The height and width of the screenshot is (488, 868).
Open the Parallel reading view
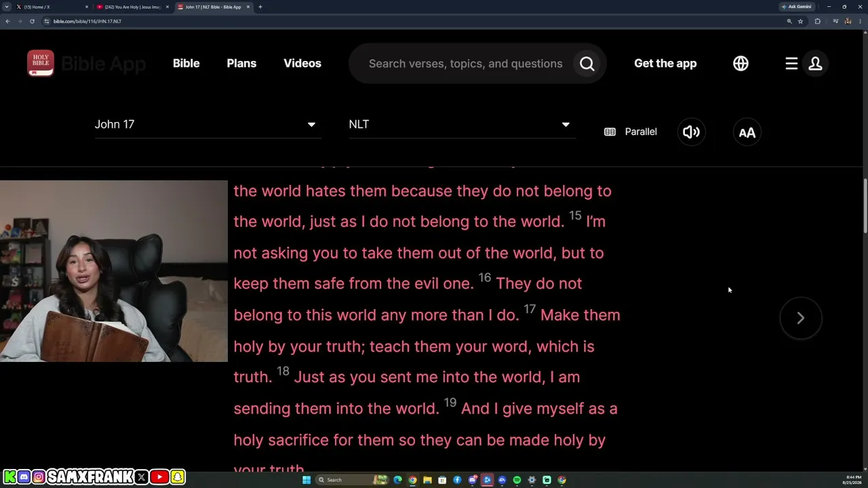pyautogui.click(x=631, y=131)
